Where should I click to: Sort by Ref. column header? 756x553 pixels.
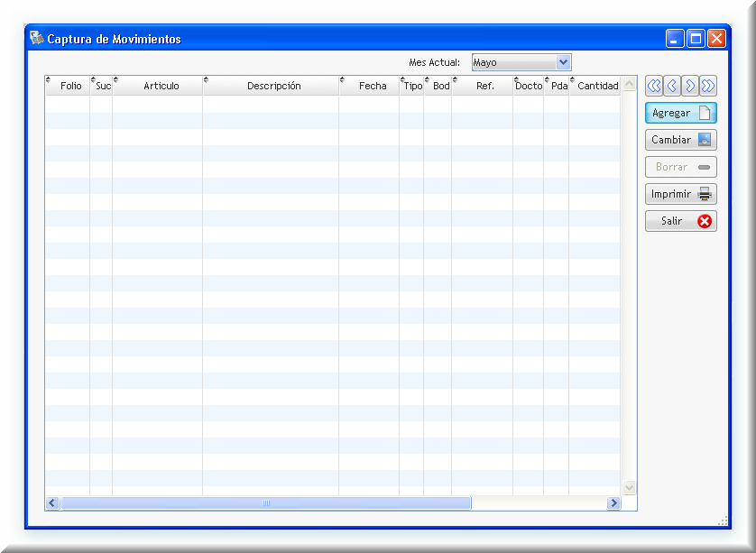click(483, 86)
